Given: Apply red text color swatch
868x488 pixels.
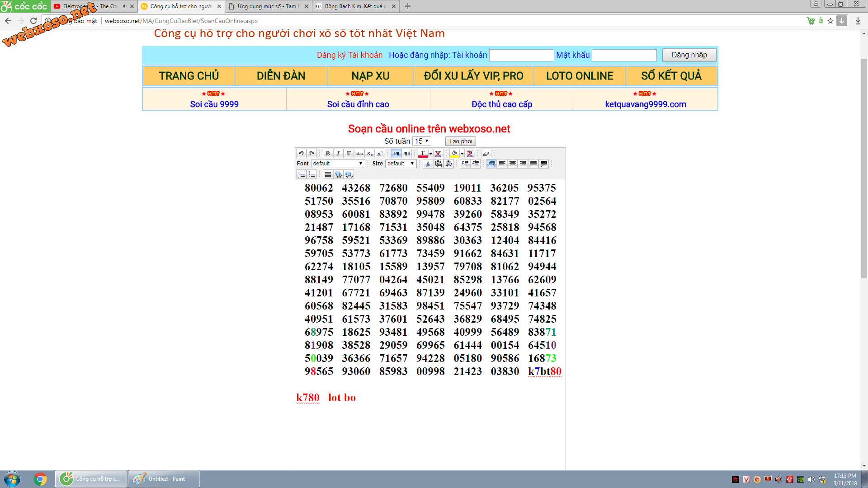Looking at the screenshot, I should pyautogui.click(x=423, y=154).
